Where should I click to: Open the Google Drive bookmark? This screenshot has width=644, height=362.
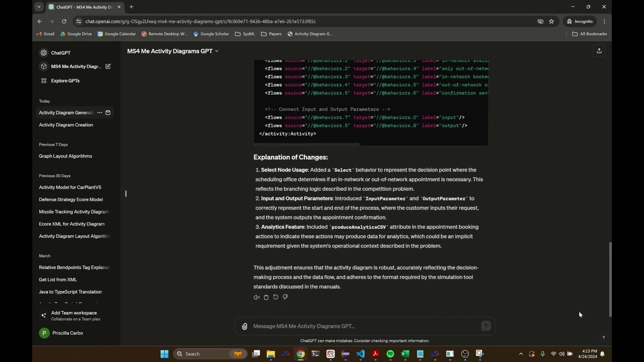pyautogui.click(x=76, y=34)
